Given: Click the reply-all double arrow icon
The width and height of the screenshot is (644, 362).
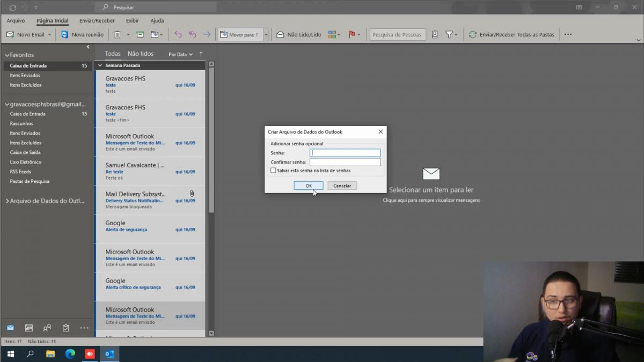Looking at the screenshot, I should tap(192, 34).
